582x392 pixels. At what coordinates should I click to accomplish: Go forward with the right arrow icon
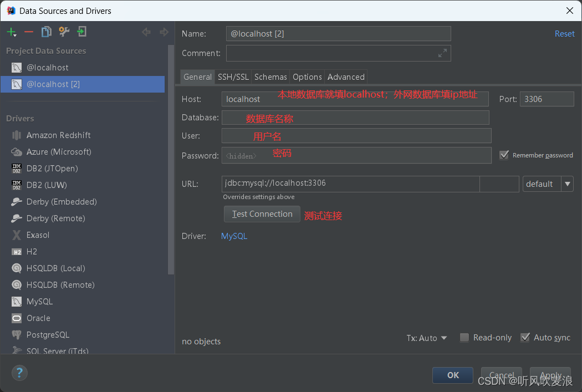point(164,32)
